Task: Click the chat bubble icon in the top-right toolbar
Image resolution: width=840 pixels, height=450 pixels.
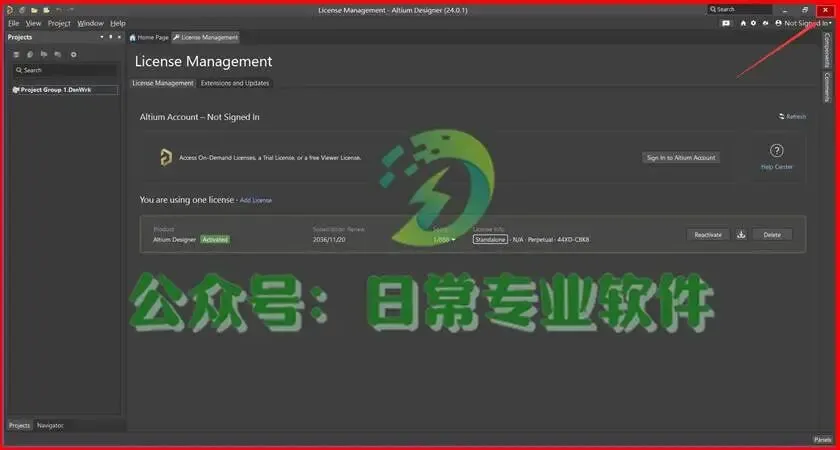Action: tap(726, 23)
